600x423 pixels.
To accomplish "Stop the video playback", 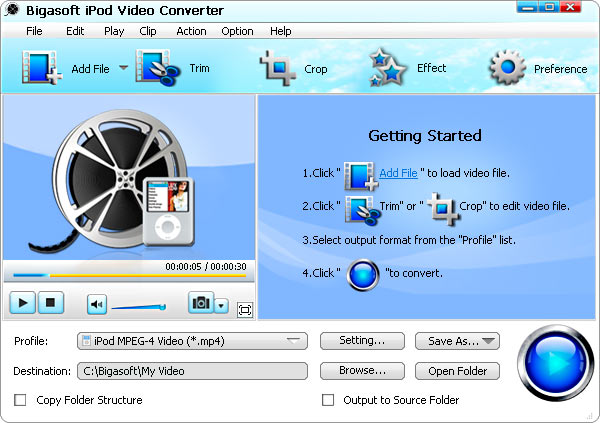I will [x=51, y=303].
